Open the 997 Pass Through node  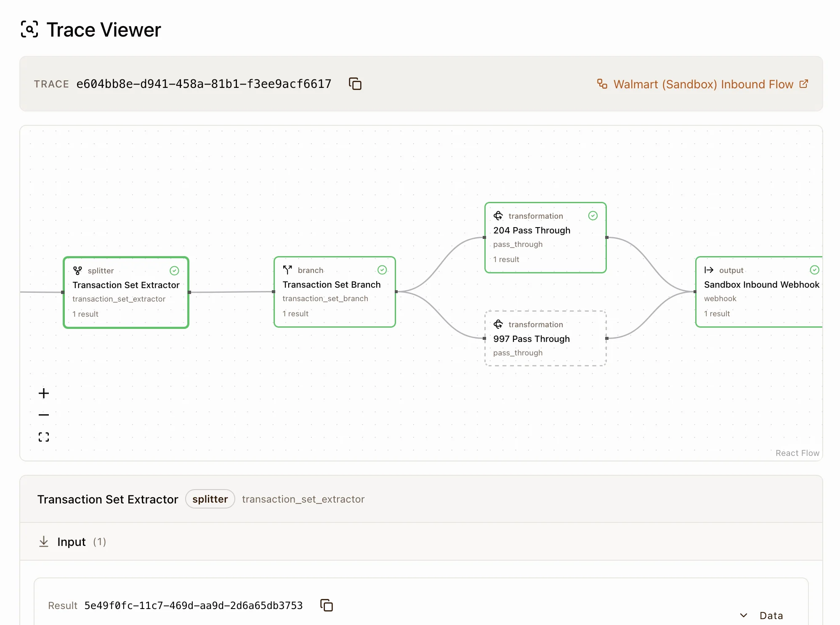coord(545,338)
